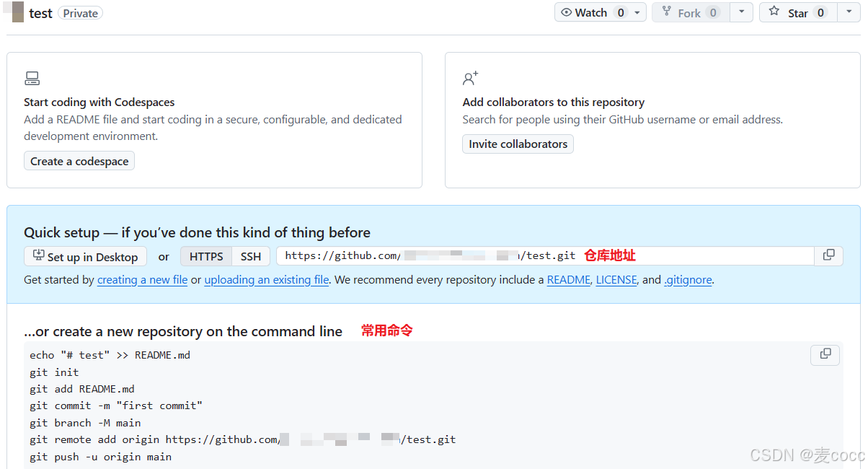
Task: Click the git add README.md line
Action: 82,389
